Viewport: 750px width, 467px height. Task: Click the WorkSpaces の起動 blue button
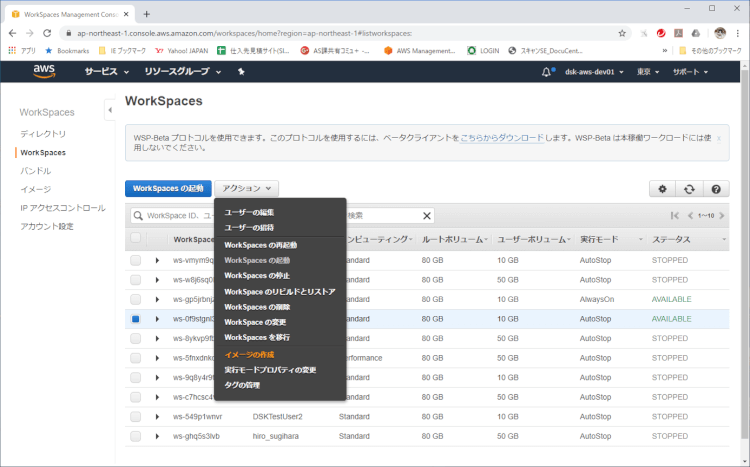coord(168,188)
